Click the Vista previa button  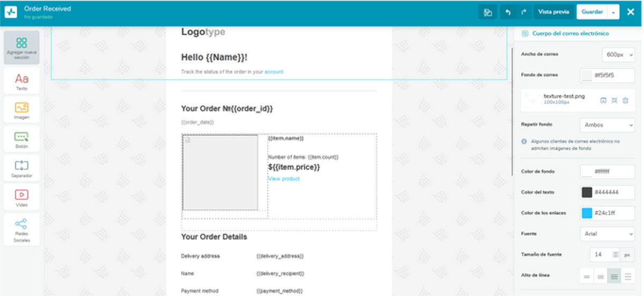tap(553, 12)
